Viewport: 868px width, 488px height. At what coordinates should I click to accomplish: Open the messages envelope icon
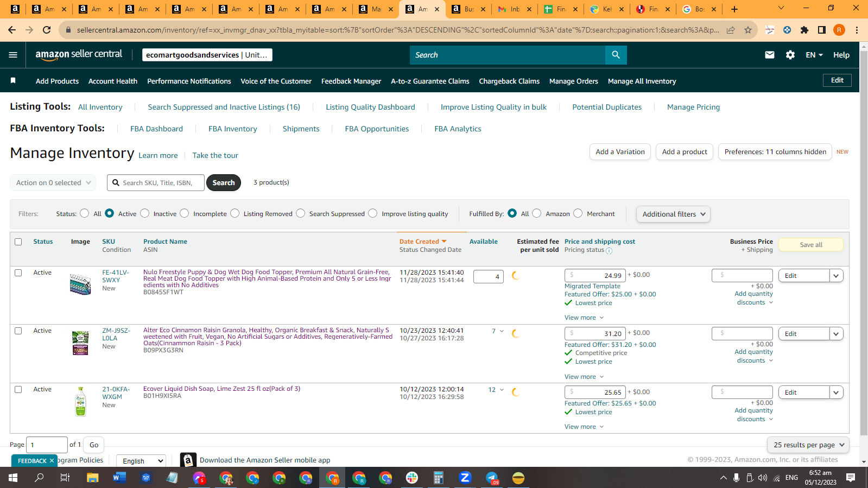coord(770,55)
